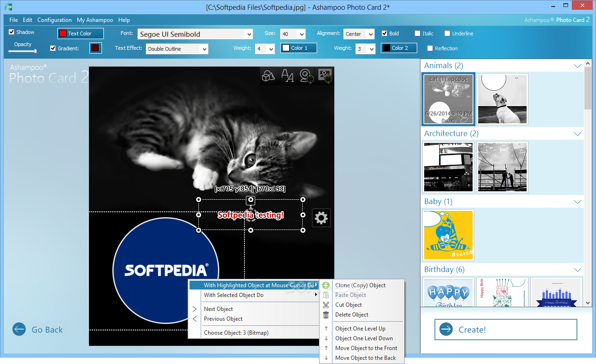The image size is (596, 364).
Task: Click the replace photo icon
Action: [325, 76]
